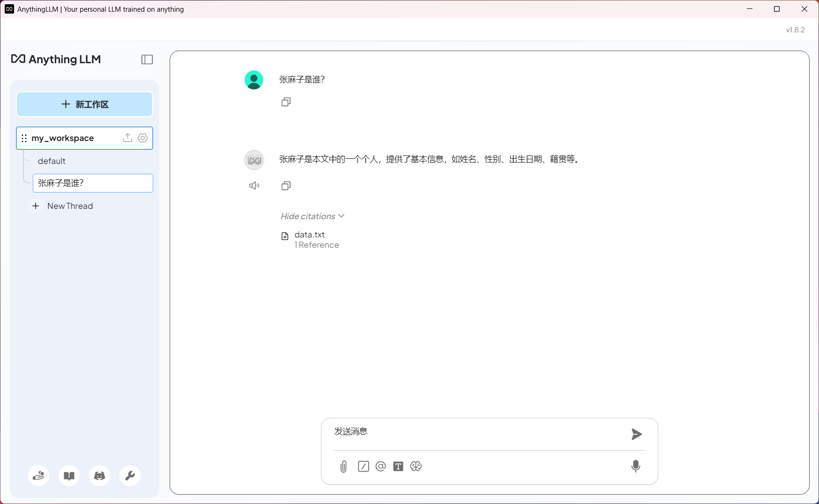Click the plus icon beside New Thread
819x504 pixels.
tap(36, 206)
